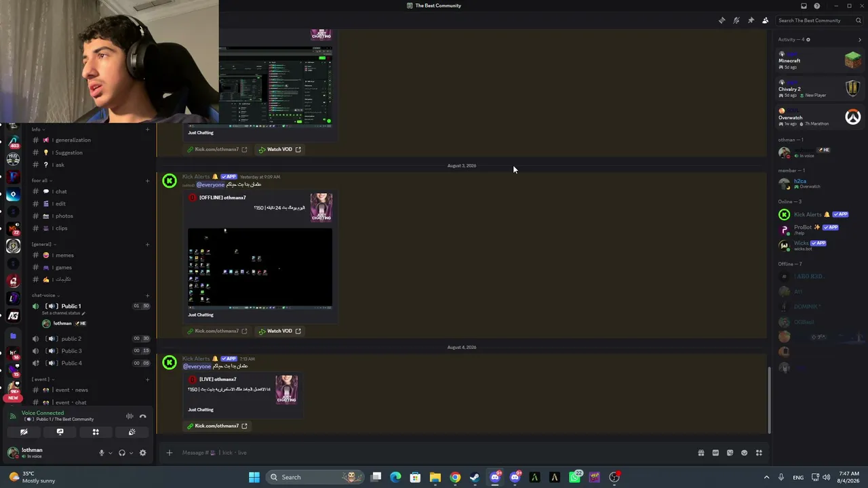Open Kick Alerts in the Online members list

pos(814,214)
